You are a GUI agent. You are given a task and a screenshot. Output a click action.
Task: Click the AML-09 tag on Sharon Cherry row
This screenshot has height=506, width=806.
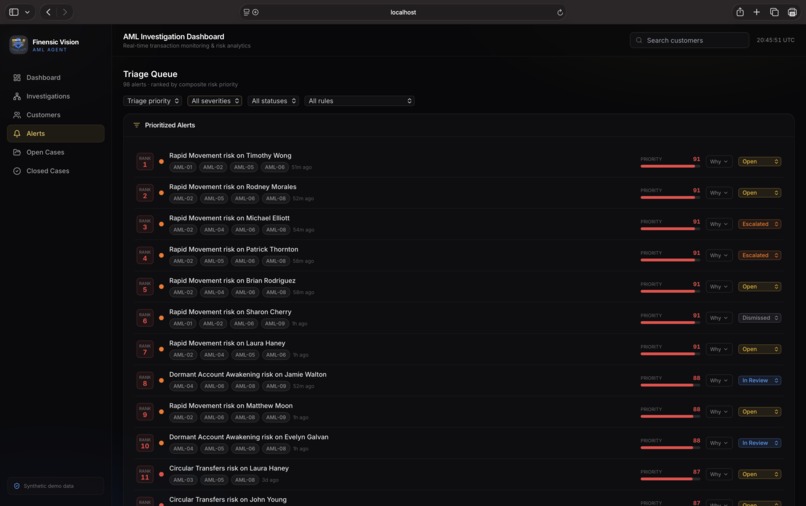point(275,323)
